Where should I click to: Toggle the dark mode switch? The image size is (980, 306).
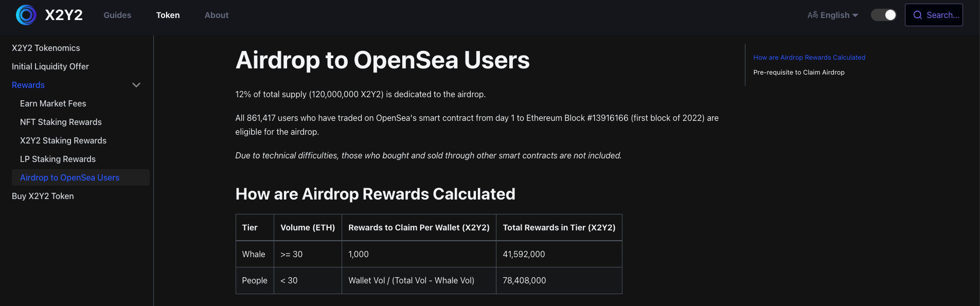(883, 15)
